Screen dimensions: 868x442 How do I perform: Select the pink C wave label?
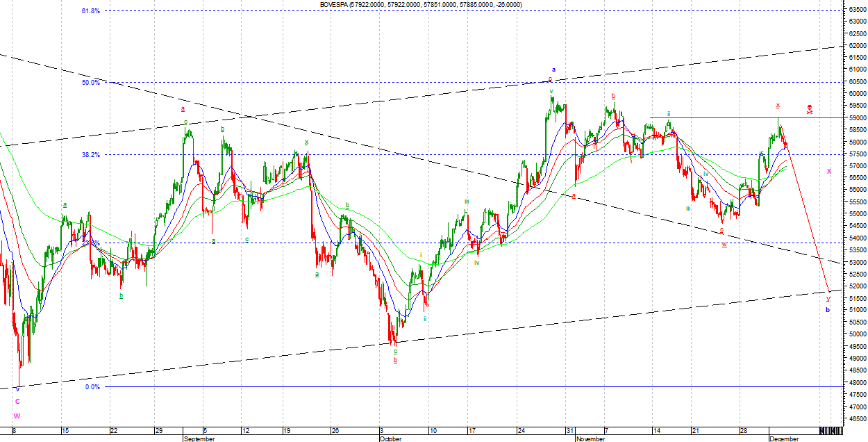click(x=17, y=402)
